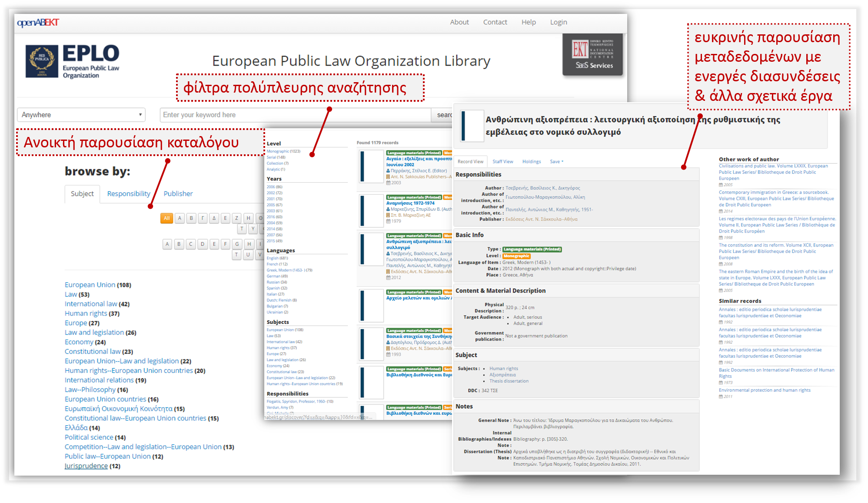
Task: Select the orange All letter filter
Action: coord(166,218)
